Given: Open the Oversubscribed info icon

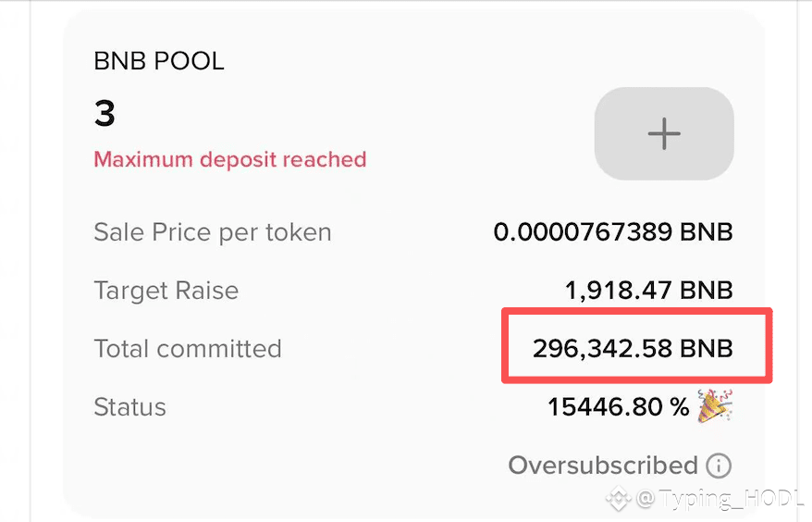Looking at the screenshot, I should click(719, 466).
